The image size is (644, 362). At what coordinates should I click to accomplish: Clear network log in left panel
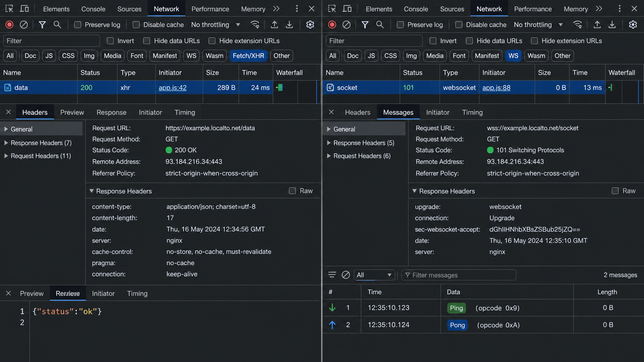coord(23,25)
